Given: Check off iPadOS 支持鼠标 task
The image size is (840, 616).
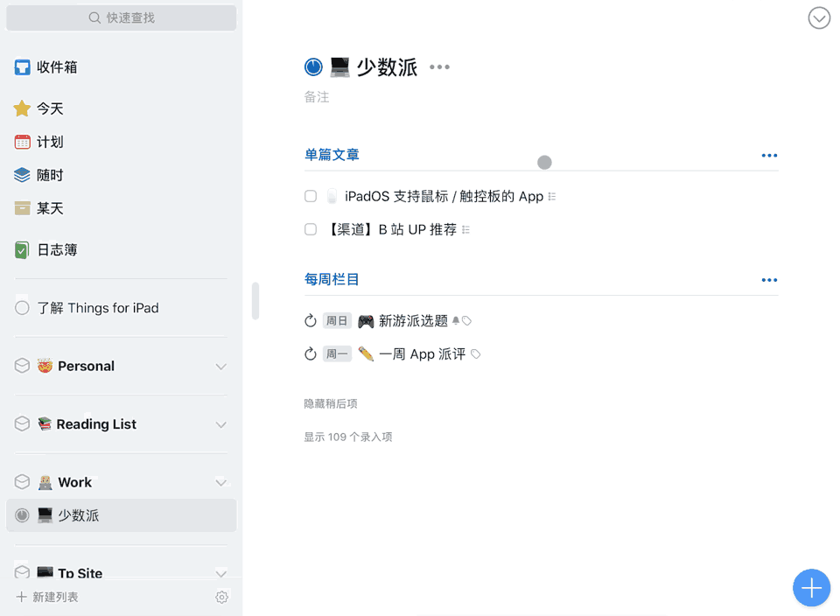Looking at the screenshot, I should (311, 196).
